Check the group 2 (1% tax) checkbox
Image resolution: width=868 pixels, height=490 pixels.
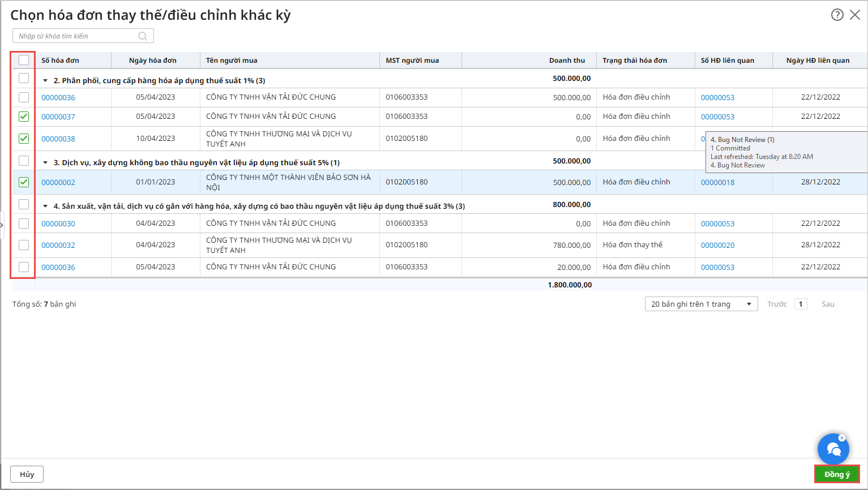coord(24,78)
